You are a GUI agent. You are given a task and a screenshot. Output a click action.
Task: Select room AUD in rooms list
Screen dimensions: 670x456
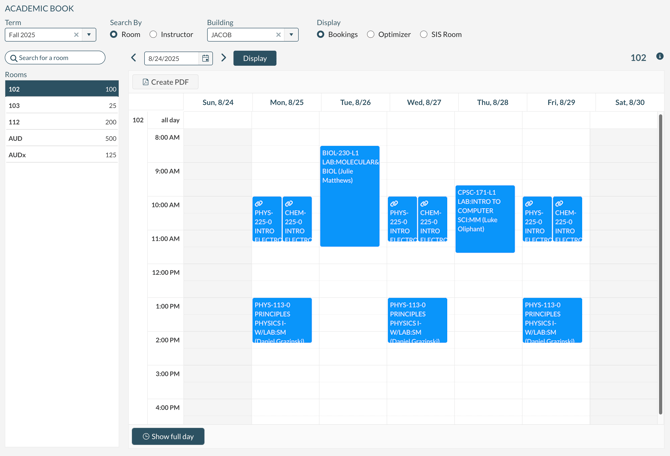[x=61, y=138]
